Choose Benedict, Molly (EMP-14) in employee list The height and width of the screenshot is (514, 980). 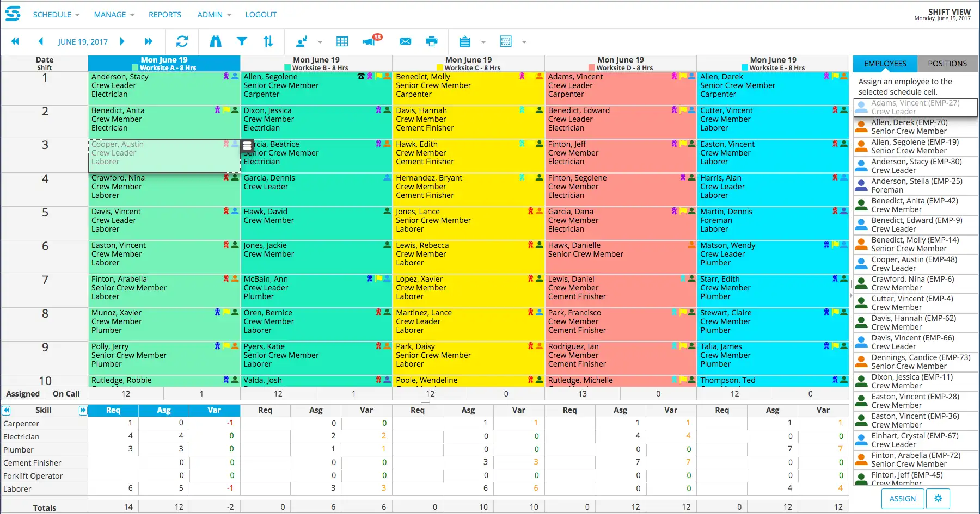pos(916,244)
